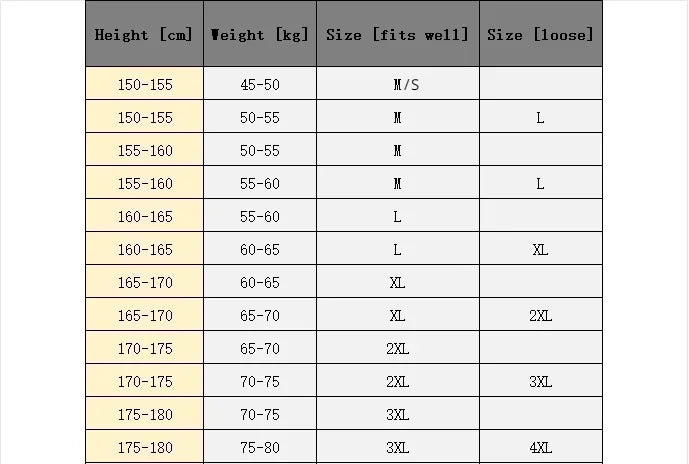Select the XL loose size cell
689x464 pixels.
pos(541,249)
